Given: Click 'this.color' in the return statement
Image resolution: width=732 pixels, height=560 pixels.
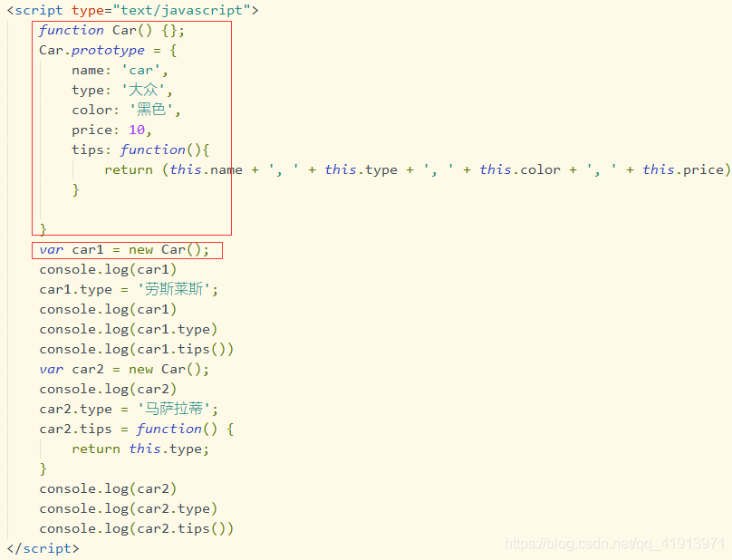Looking at the screenshot, I should click(x=520, y=169).
